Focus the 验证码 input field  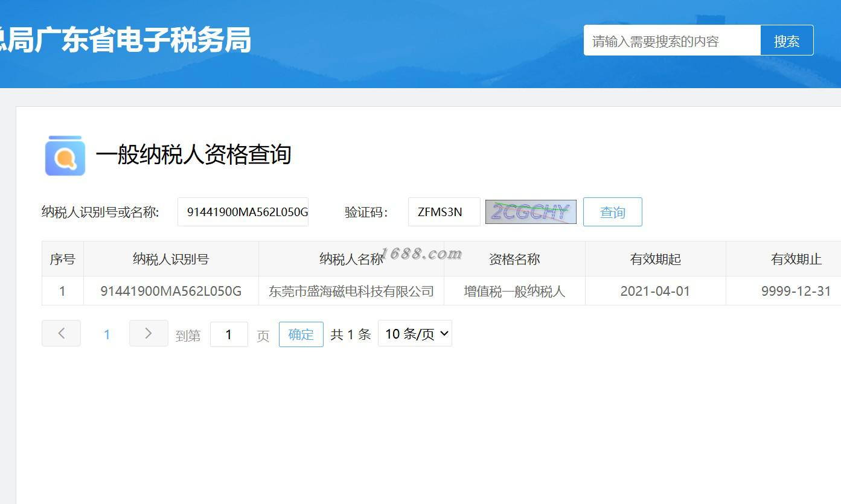tap(444, 212)
